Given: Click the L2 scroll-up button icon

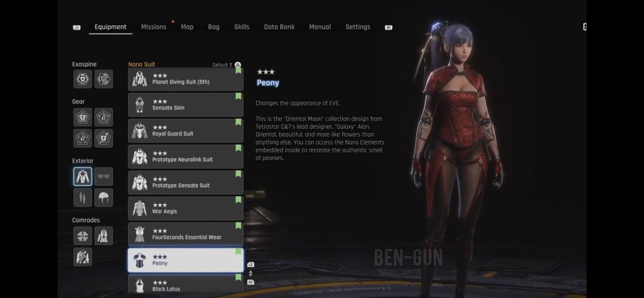Looking at the screenshot, I should click(251, 265).
